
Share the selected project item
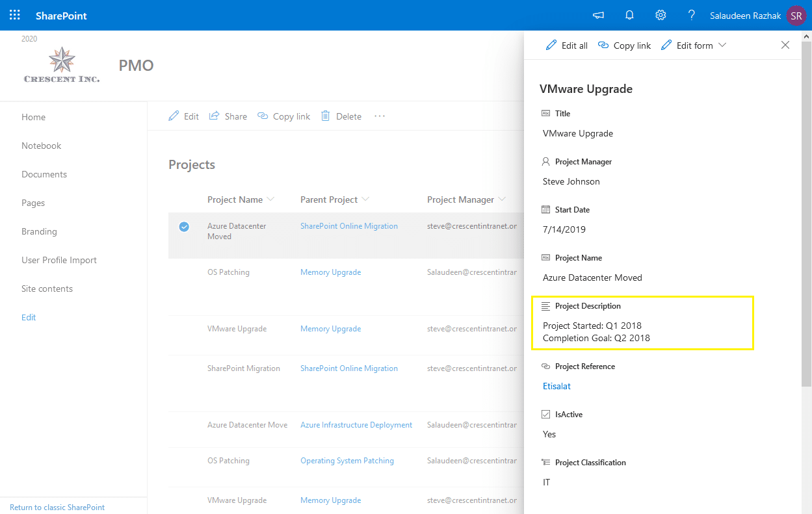(x=228, y=116)
